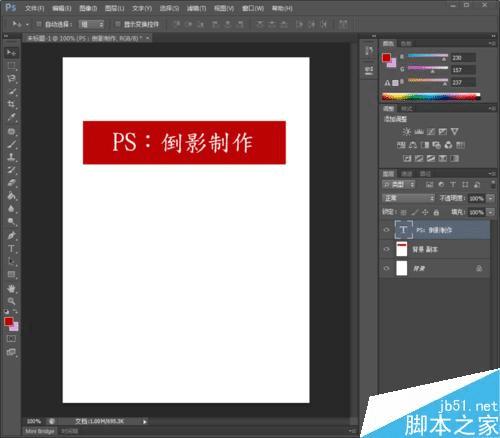The height and width of the screenshot is (438, 500).
Task: Open the Adjustments panel flyout menu
Action: tap(492, 109)
